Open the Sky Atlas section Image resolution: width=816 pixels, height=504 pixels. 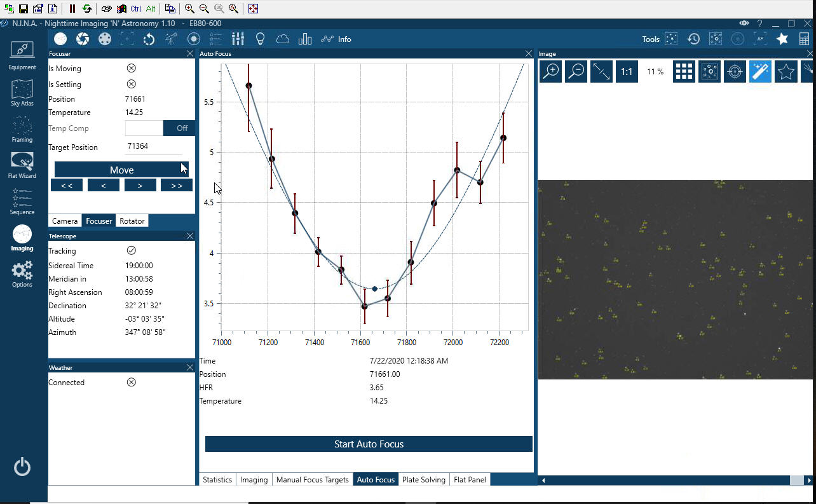point(22,92)
